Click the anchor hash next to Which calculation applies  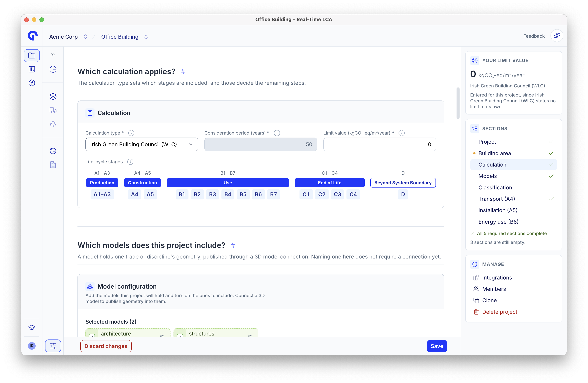(x=183, y=72)
